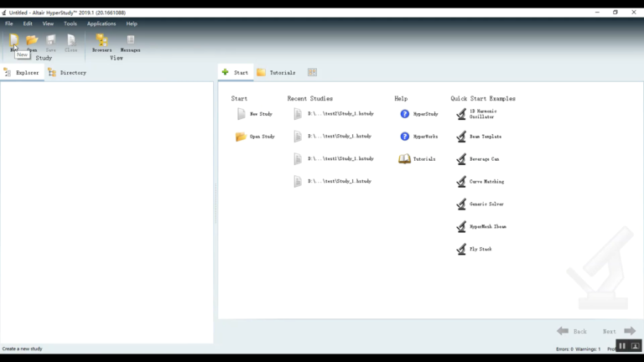Launch the Curve Matching example
644x362 pixels.
[x=480, y=181]
